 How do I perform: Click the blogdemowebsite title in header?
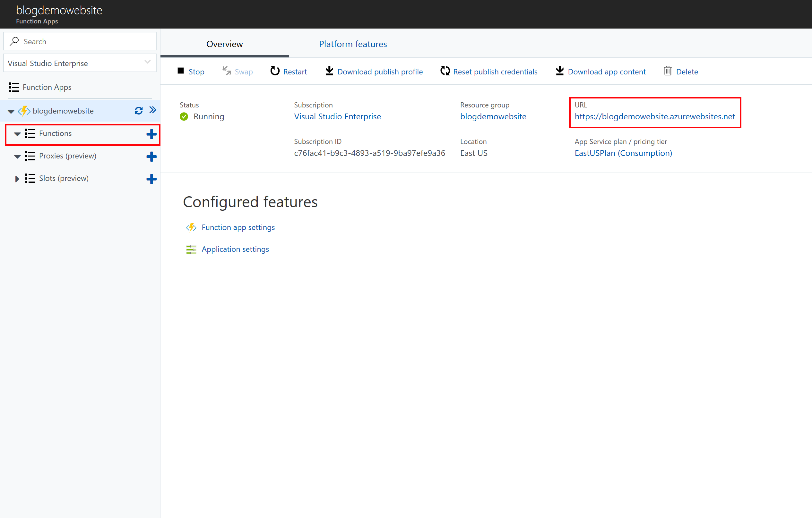click(x=59, y=11)
